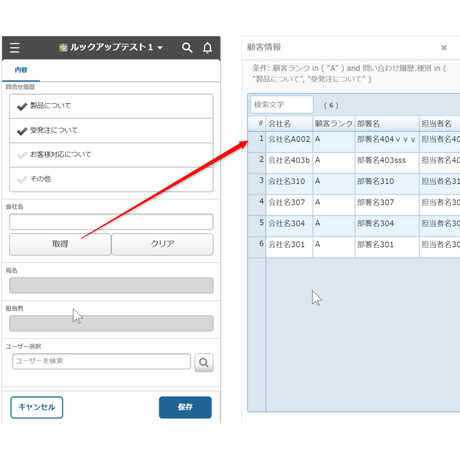
Task: Focus the 会社名 input field
Action: pos(111,222)
